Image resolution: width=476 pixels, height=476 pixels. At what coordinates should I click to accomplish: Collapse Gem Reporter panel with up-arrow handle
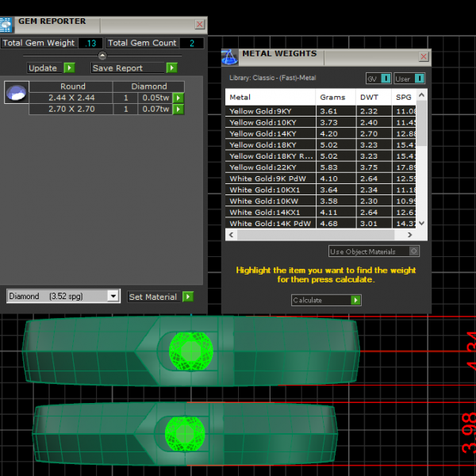[102, 56]
